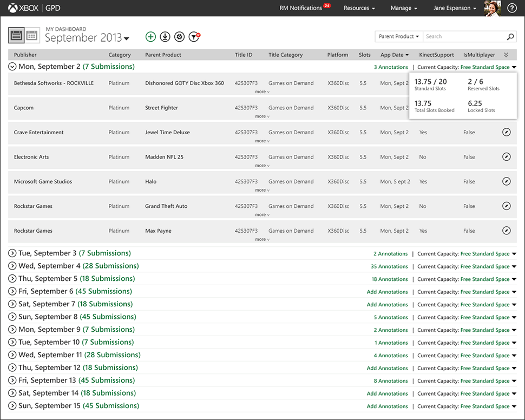Close the capacity dropdown for September 2

coord(514,67)
